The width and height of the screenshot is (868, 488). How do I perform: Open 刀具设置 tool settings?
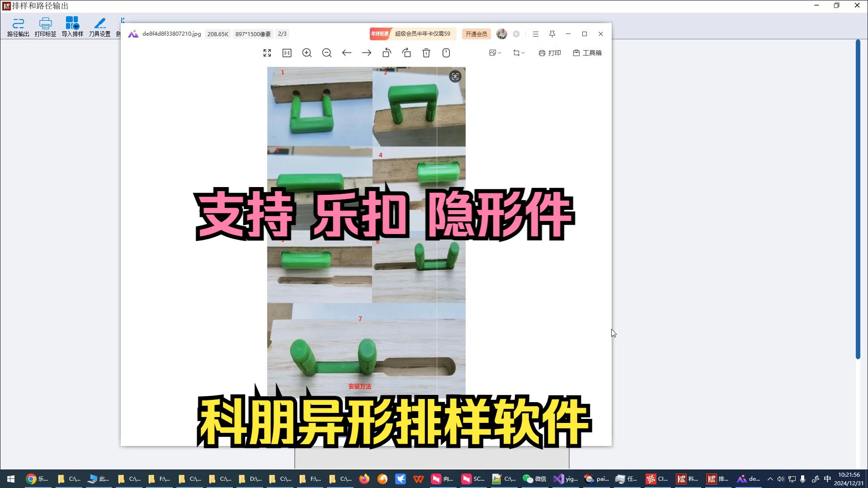click(99, 27)
